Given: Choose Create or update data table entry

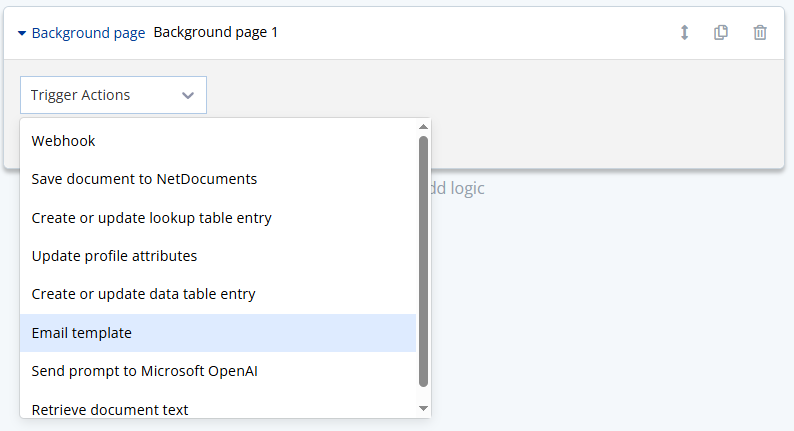Looking at the screenshot, I should tap(218, 294).
